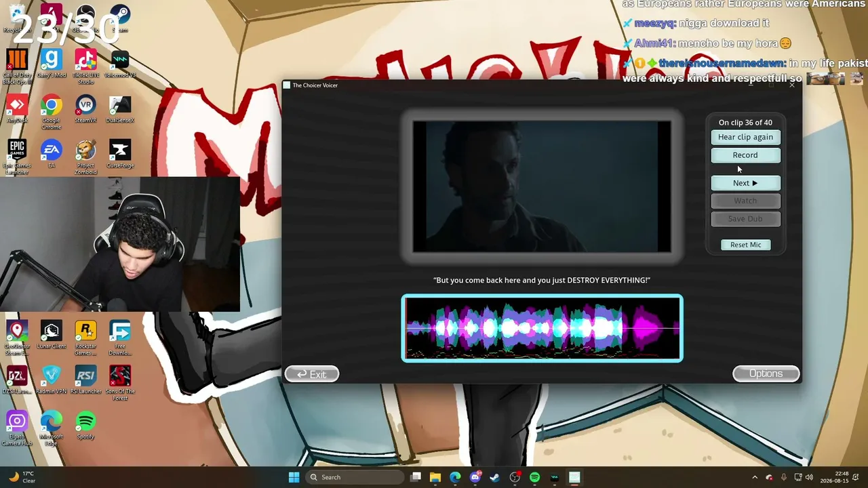Open Free Download Manager shortcut

coord(120,338)
